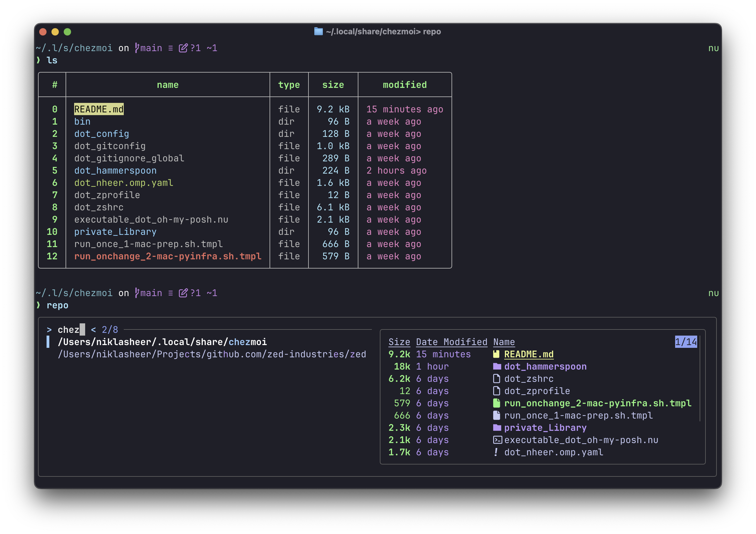Click 'run_onchange_2-mac-pyinfra.sh.tmpl' in preview pane
Viewport: 756px width, 534px height.
[598, 403]
